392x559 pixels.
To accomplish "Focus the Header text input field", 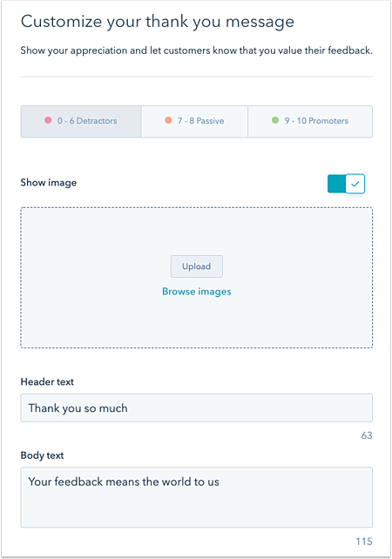I will [x=197, y=407].
